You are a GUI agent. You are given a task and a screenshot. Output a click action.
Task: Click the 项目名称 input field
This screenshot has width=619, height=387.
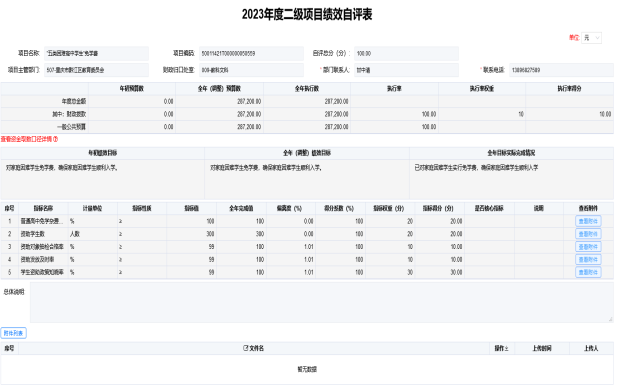[96, 53]
